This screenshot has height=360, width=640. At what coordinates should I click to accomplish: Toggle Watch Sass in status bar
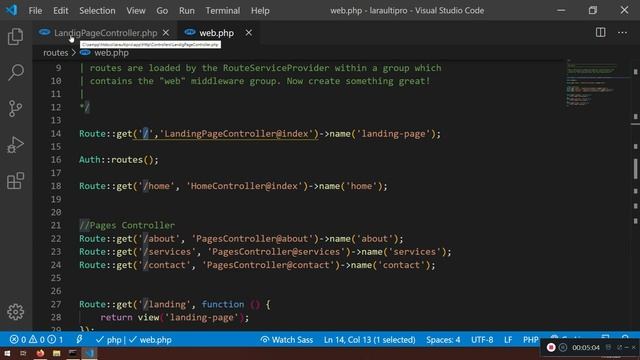point(287,340)
